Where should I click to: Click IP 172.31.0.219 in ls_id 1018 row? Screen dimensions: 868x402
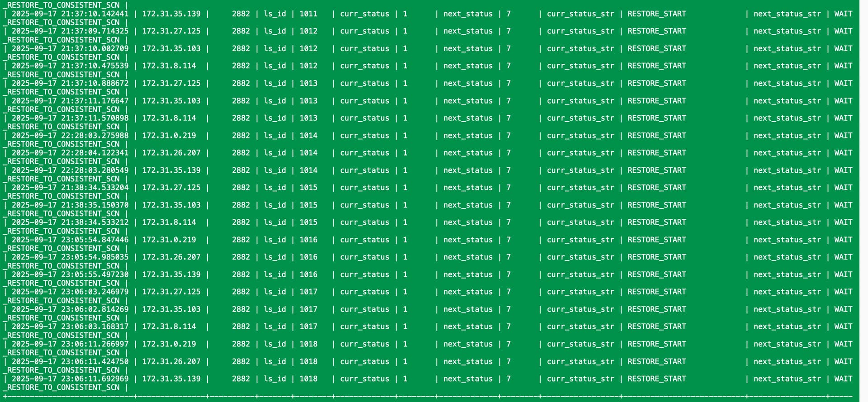tap(169, 344)
